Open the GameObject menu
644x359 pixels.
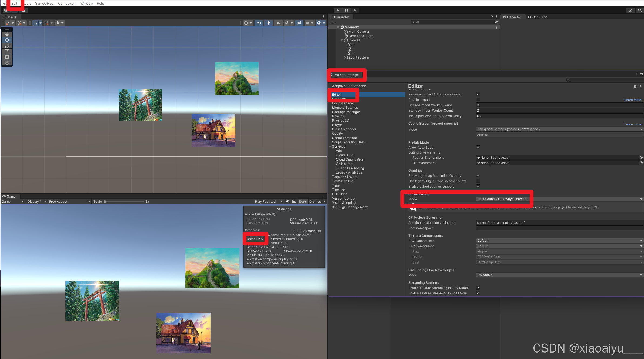pos(44,3)
